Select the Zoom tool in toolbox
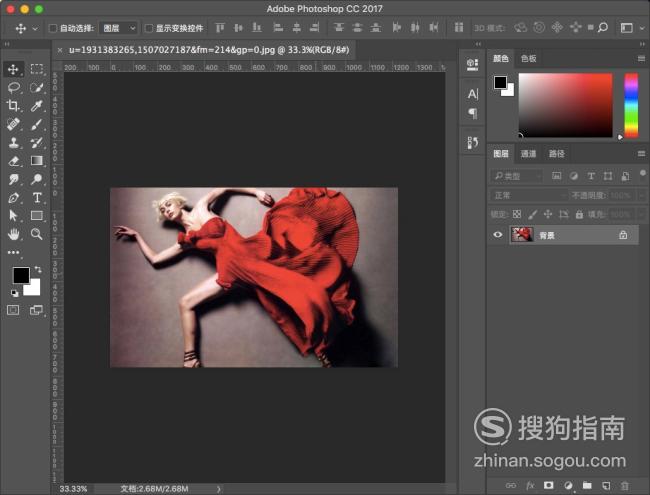 pyautogui.click(x=36, y=234)
